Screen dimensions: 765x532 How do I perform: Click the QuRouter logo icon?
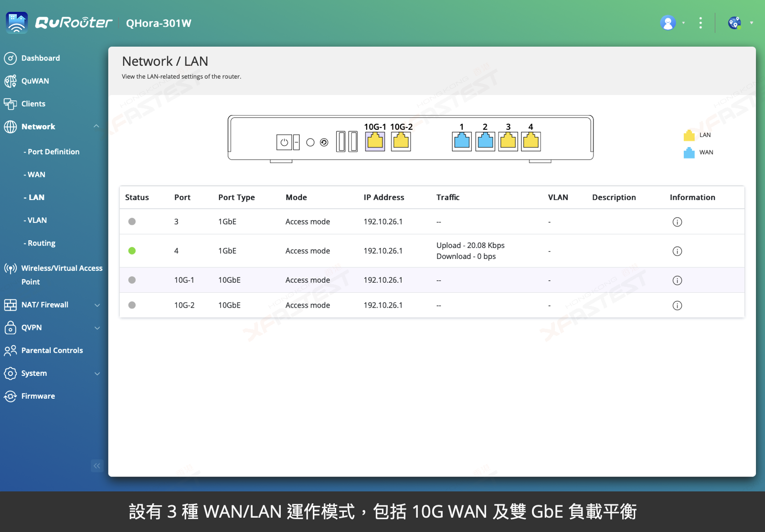[17, 23]
